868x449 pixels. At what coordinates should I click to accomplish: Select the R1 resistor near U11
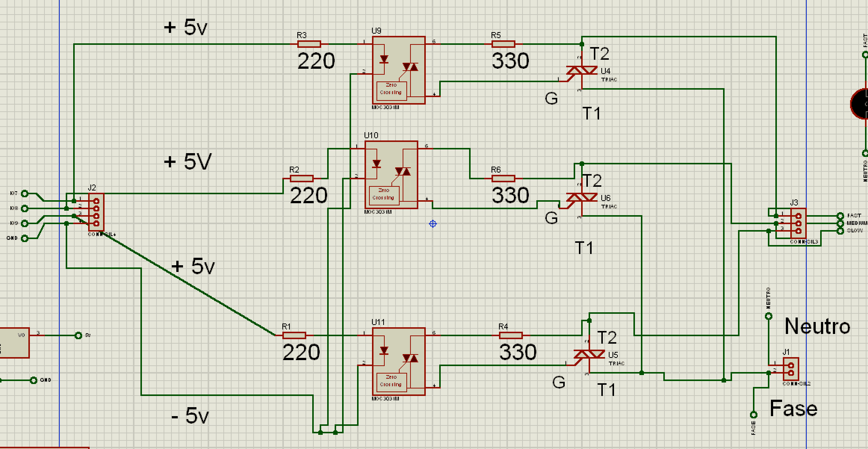point(294,335)
